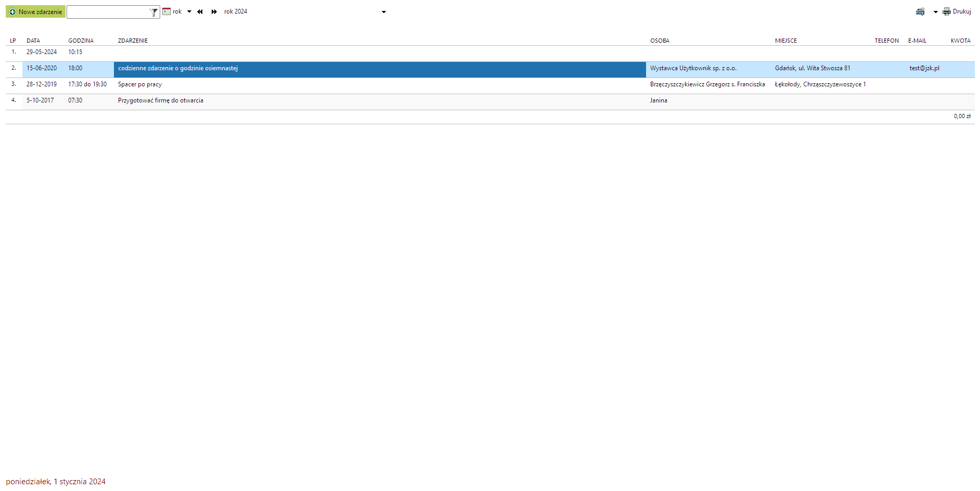
Task: Click the funnel filter icon
Action: click(x=154, y=12)
